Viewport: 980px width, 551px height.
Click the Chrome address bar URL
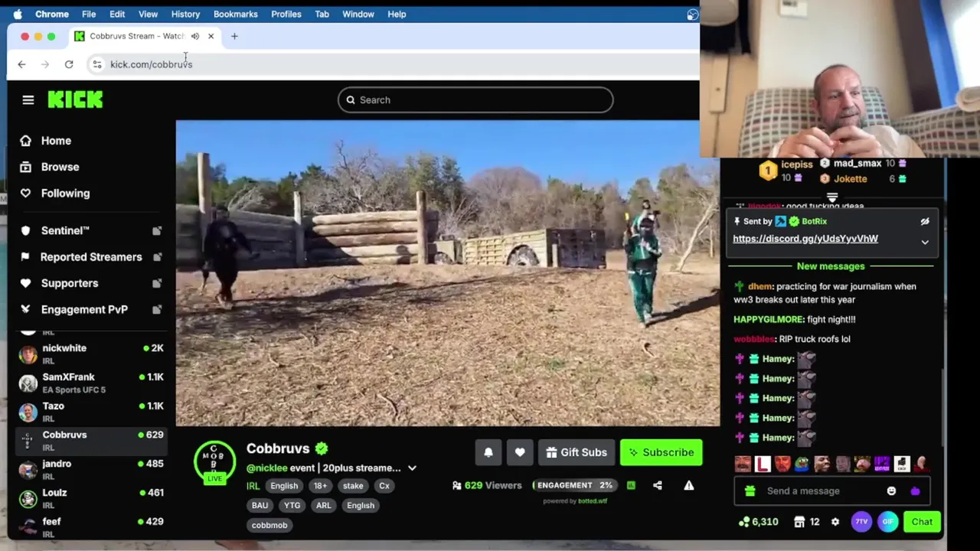152,64
